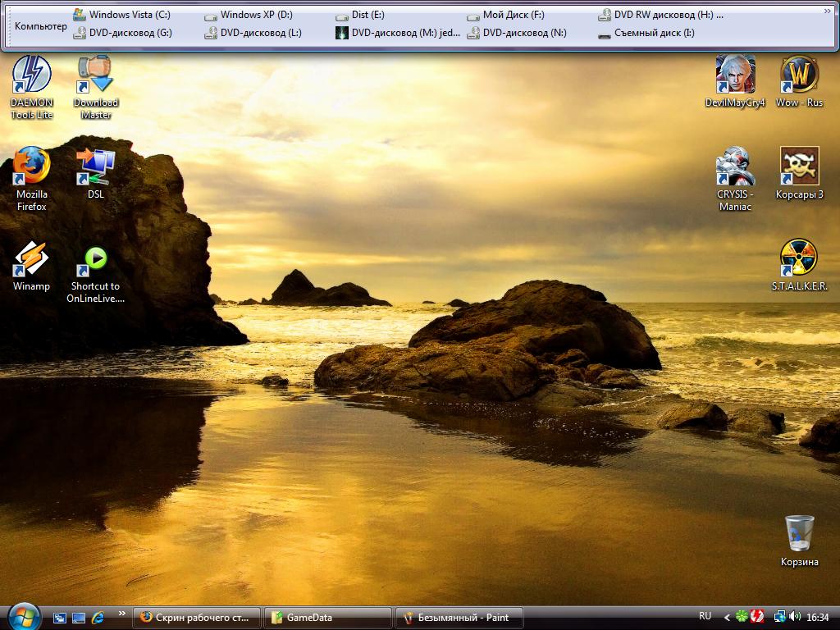Open the Корзина recycle bin
Image resolution: width=840 pixels, height=630 pixels.
pos(799,535)
